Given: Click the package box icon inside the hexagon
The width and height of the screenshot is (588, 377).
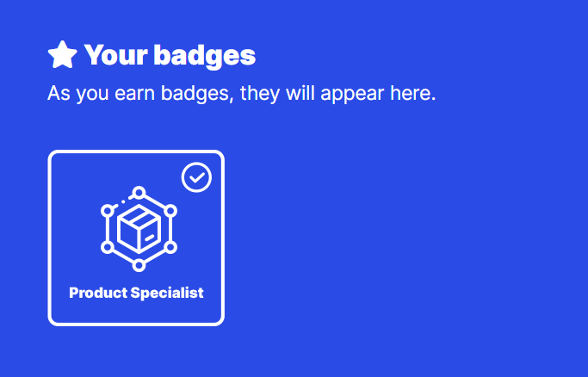Looking at the screenshot, I should point(139,229).
